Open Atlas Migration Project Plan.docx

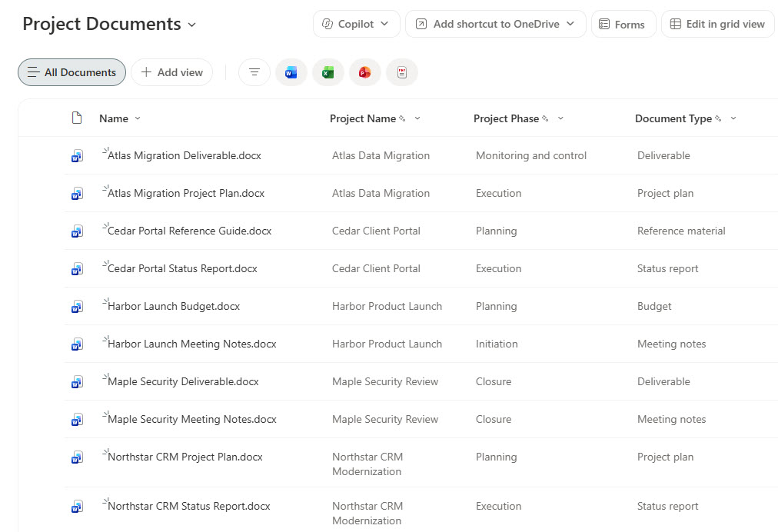(x=186, y=194)
